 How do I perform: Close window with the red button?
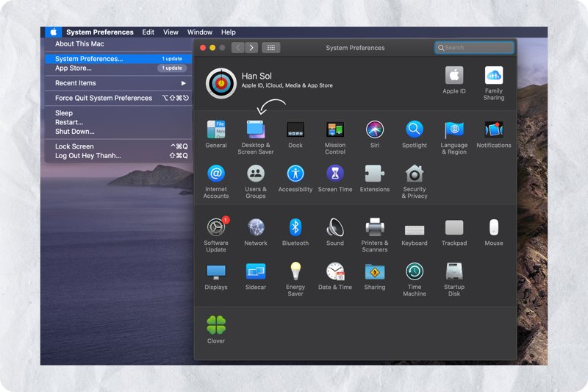203,48
